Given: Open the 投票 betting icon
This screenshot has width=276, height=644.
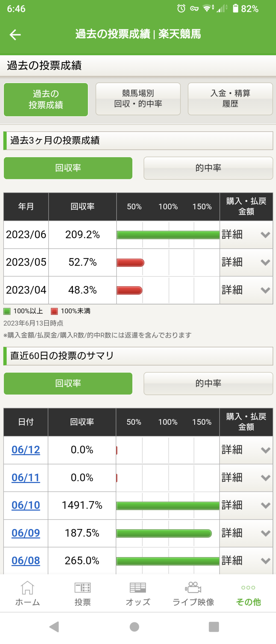Looking at the screenshot, I should coord(82,593).
